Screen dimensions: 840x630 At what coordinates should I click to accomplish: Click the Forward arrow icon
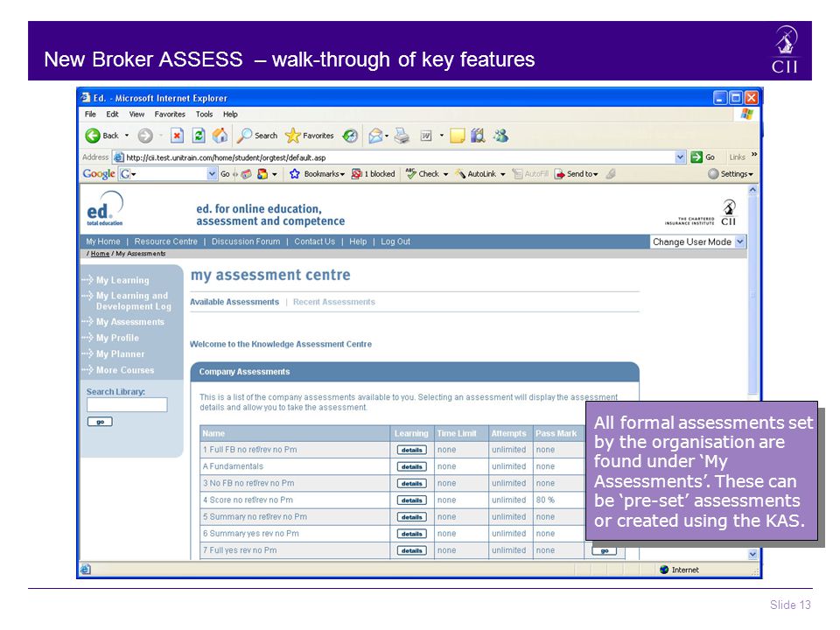pos(145,136)
